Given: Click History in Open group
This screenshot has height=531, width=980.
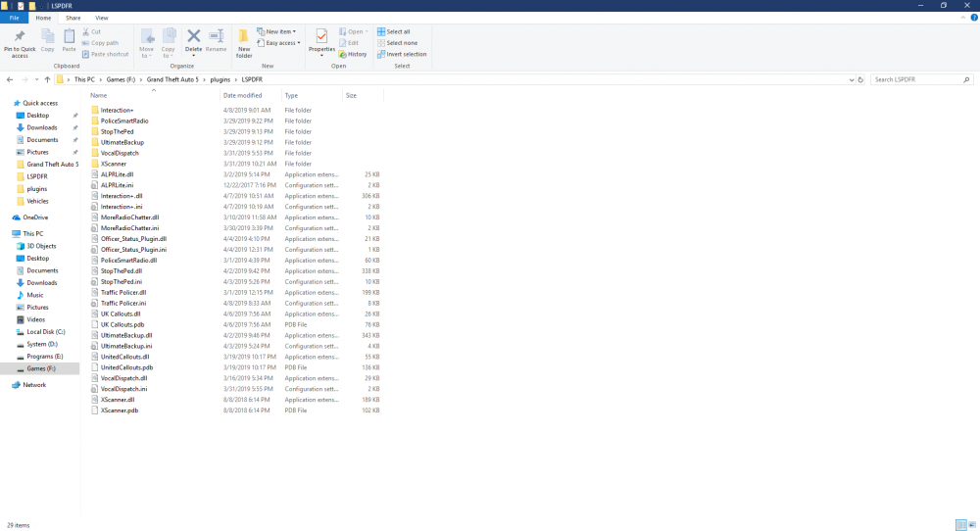Looking at the screenshot, I should point(353,54).
